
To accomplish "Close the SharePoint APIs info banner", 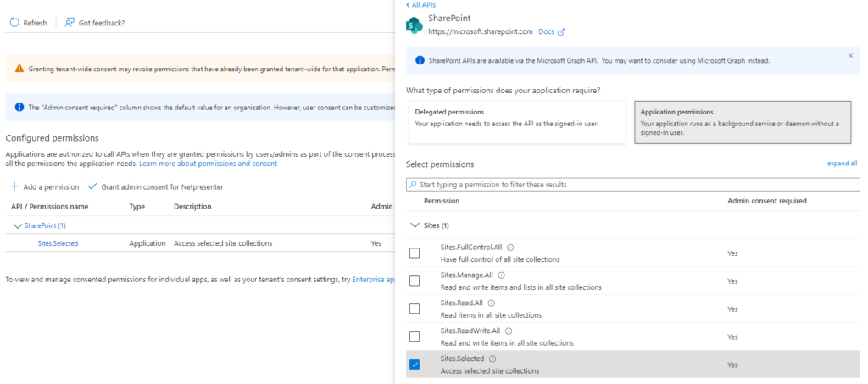I will (851, 56).
